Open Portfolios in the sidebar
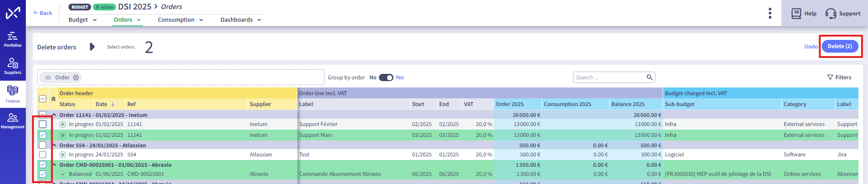Viewport: 868px width, 184px height. [13, 39]
